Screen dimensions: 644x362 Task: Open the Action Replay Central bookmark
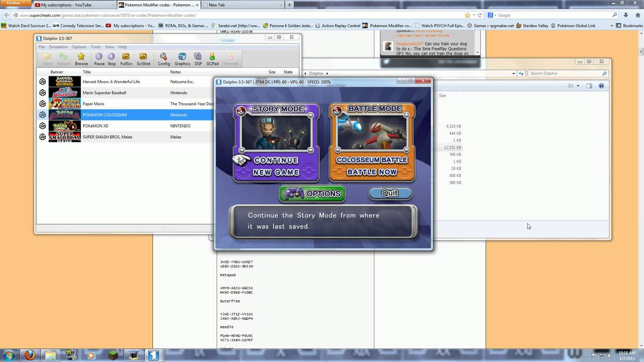click(x=338, y=26)
